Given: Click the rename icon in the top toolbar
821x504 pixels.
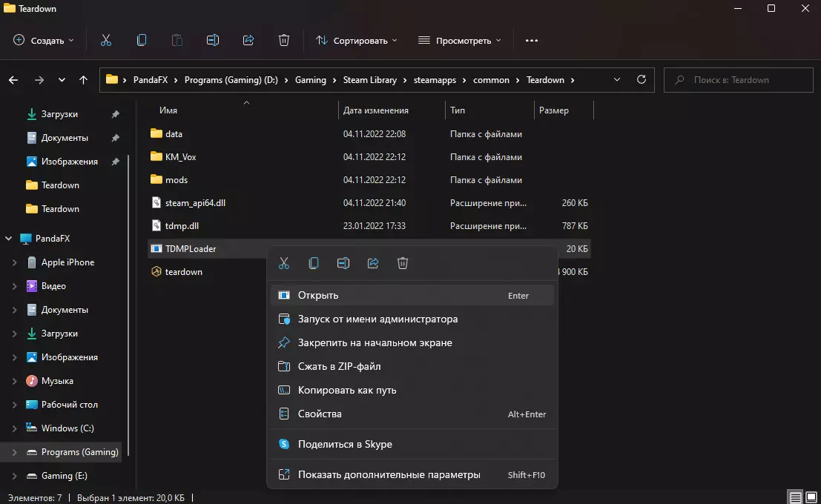Looking at the screenshot, I should 213,40.
